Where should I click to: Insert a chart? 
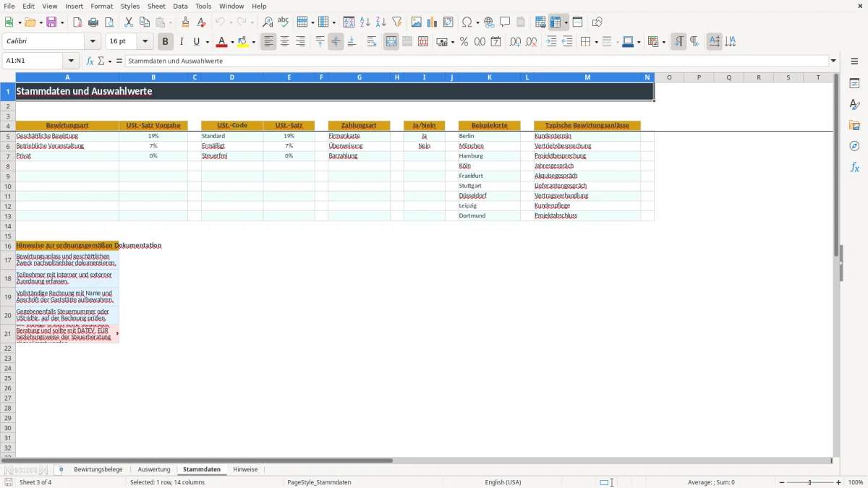[x=433, y=22]
